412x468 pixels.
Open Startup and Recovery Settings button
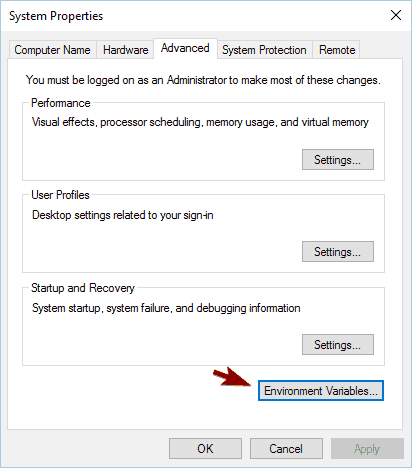338,345
